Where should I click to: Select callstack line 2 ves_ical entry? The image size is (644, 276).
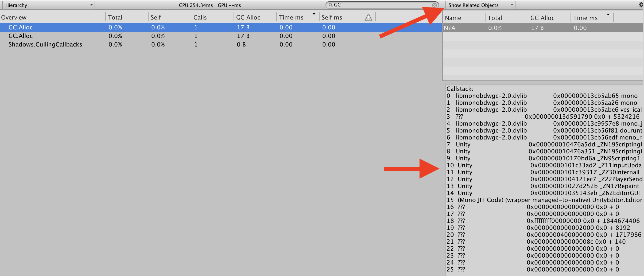tap(544, 110)
